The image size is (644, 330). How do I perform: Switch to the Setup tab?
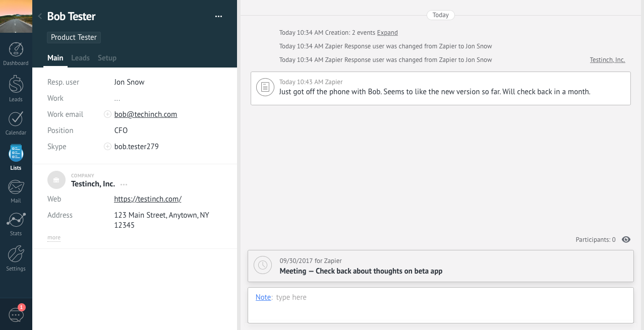(107, 58)
